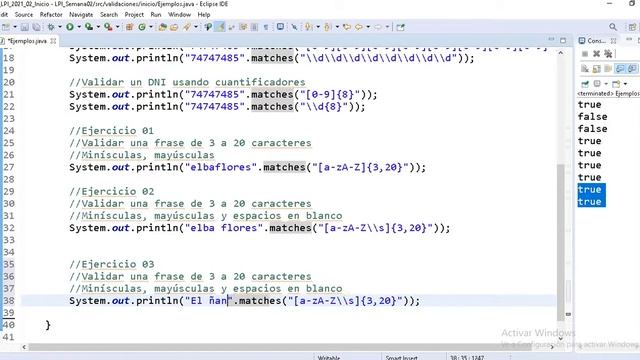
Task: Open the Display Selected Console dropdown
Action: click(606, 84)
